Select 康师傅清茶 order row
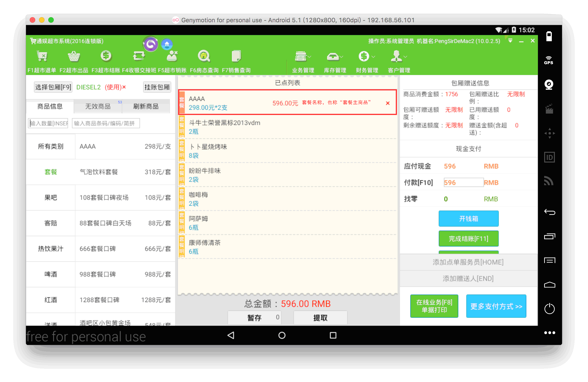 pos(287,247)
